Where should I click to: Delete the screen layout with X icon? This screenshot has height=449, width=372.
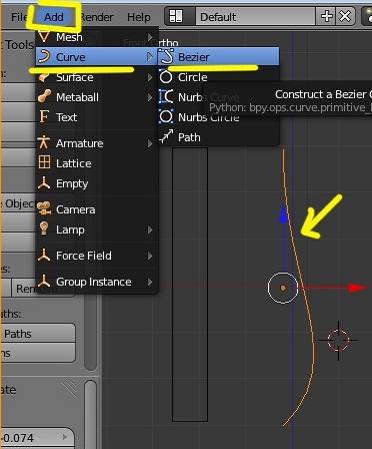tap(345, 16)
